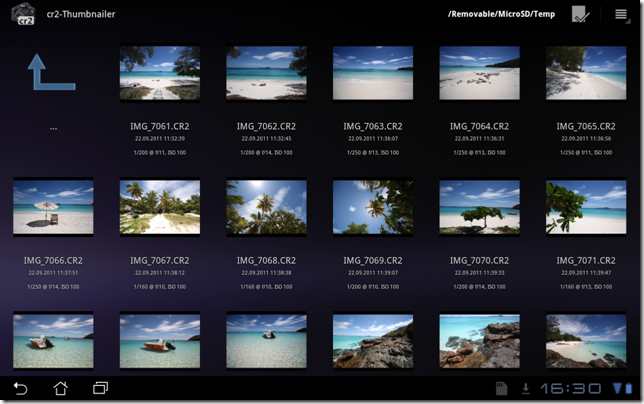Open the overflow menu icon at top right

coord(621,14)
